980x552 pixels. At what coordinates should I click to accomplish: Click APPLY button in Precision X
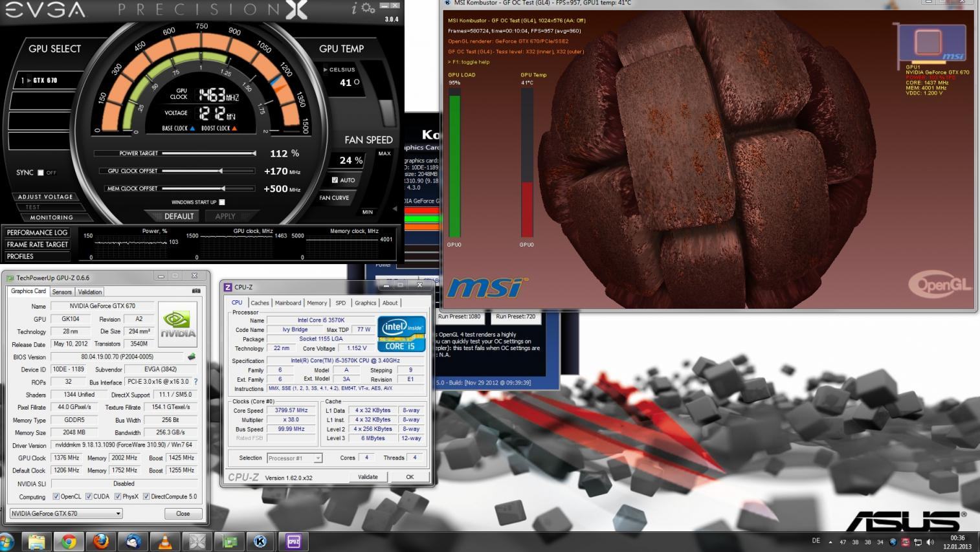(225, 216)
